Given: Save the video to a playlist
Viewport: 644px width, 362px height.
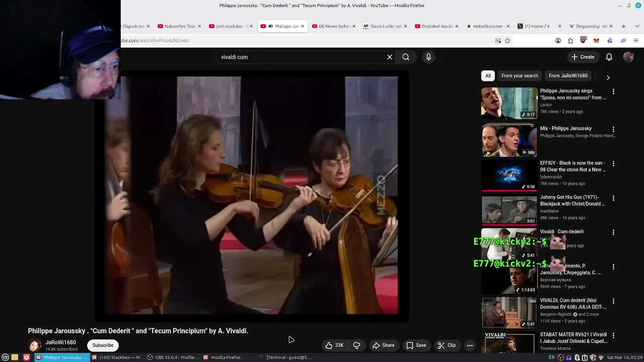Looking at the screenshot, I should [x=416, y=345].
